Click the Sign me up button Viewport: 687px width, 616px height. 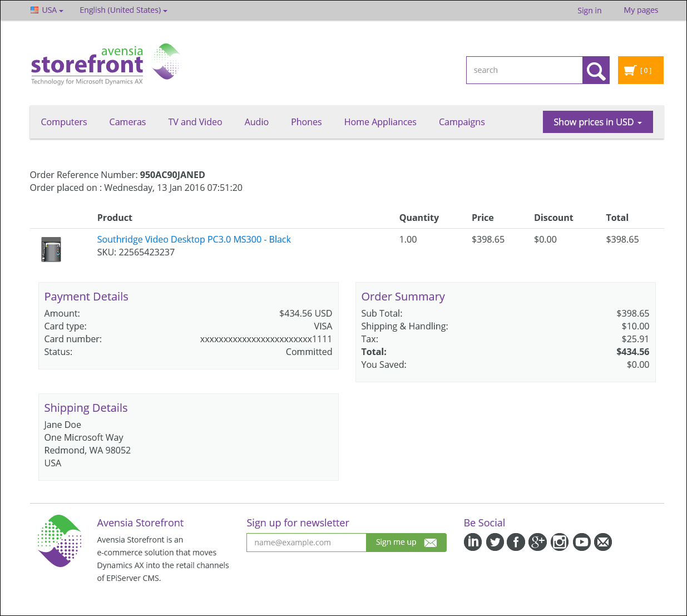pyautogui.click(x=406, y=543)
